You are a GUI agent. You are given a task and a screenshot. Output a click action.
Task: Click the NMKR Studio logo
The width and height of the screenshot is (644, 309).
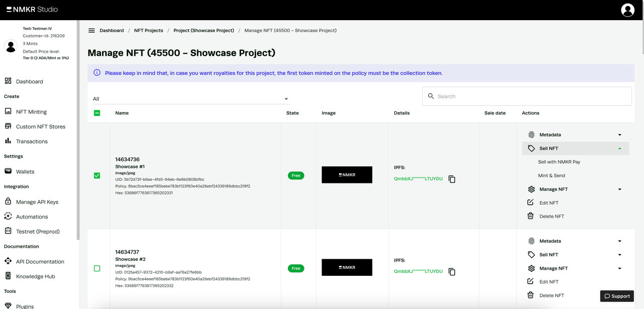(x=32, y=10)
